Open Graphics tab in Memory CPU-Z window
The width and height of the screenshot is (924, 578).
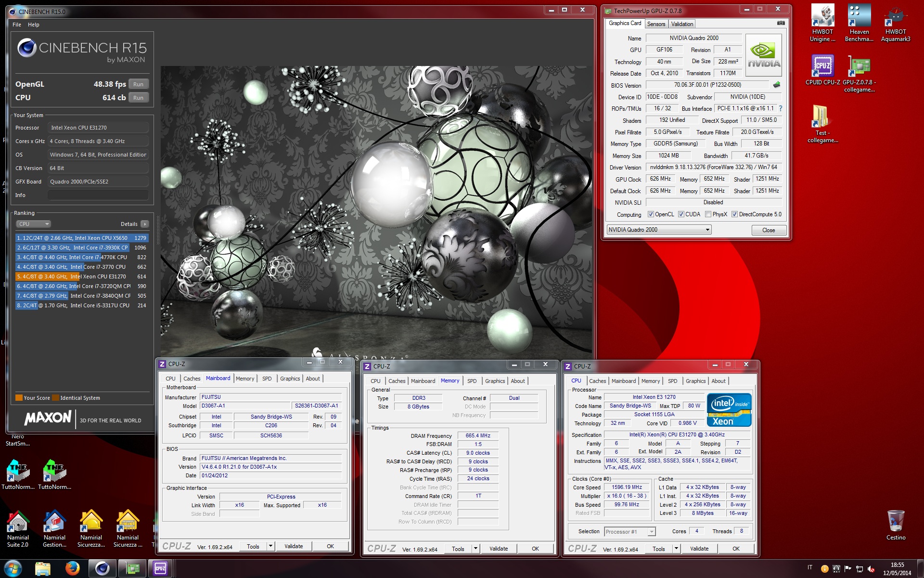click(495, 381)
